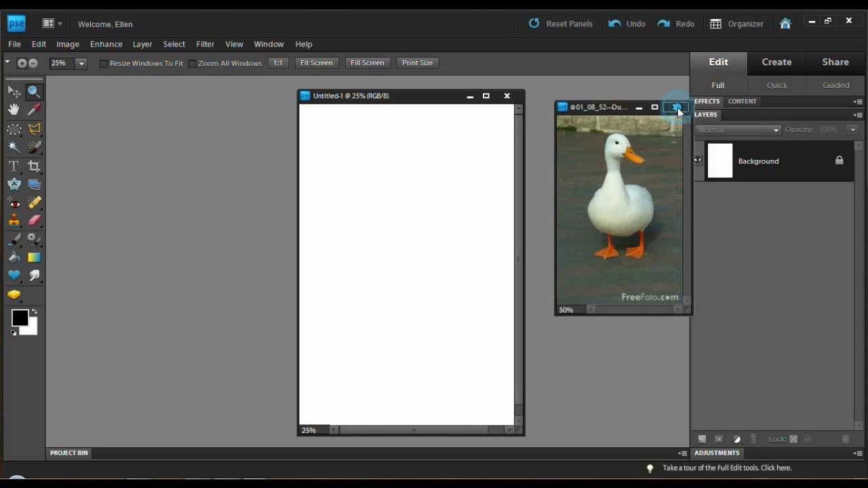
Task: Select the Eraser tool
Action: 34,221
